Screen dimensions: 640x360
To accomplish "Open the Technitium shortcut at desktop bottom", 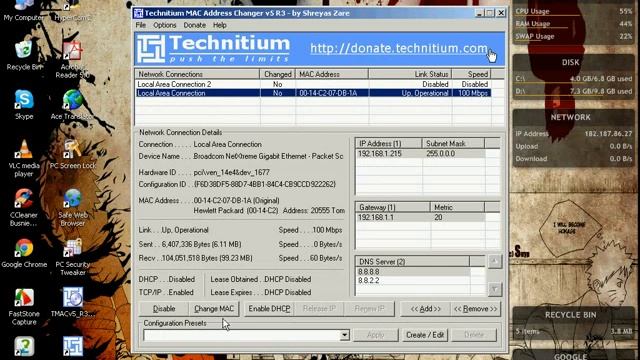I will pyautogui.click(x=73, y=346).
